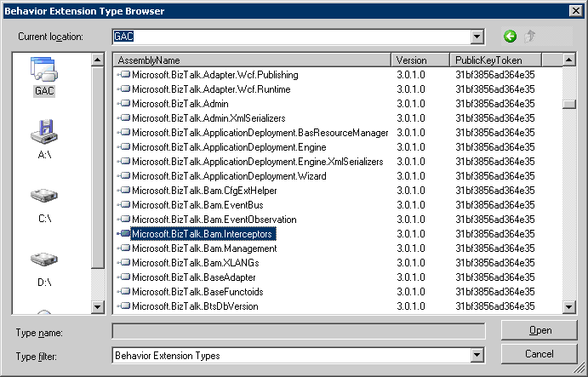Click the green Back arrow icon
The width and height of the screenshot is (588, 377).
coord(510,37)
